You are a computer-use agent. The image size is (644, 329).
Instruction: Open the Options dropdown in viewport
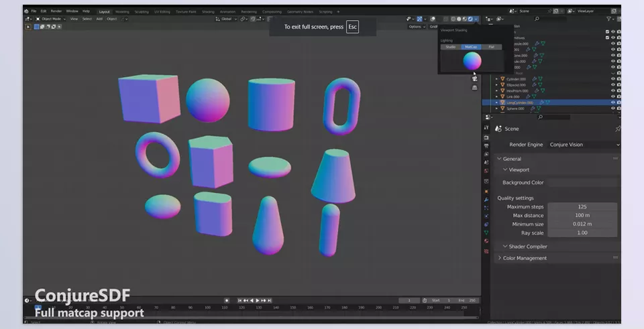tap(417, 27)
